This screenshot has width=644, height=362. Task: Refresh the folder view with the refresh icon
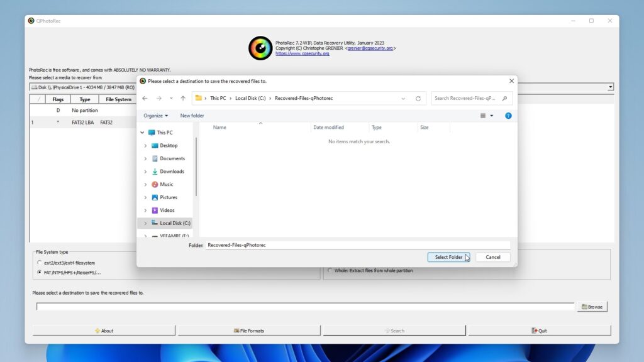[x=418, y=99]
